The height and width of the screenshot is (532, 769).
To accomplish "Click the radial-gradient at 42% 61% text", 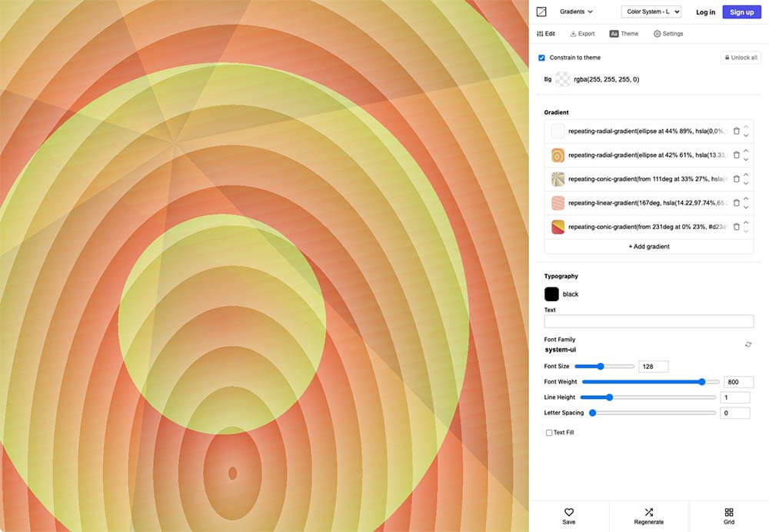I will (x=647, y=155).
